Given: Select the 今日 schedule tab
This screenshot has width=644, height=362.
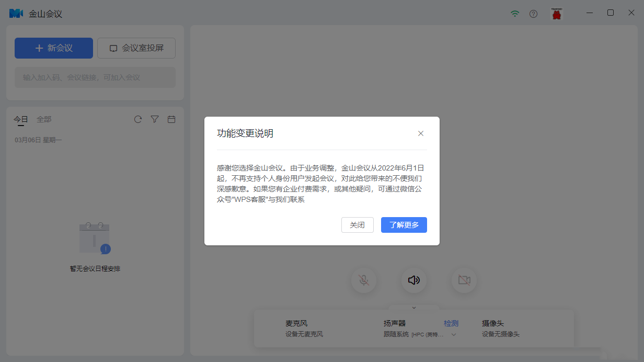Looking at the screenshot, I should (21, 119).
